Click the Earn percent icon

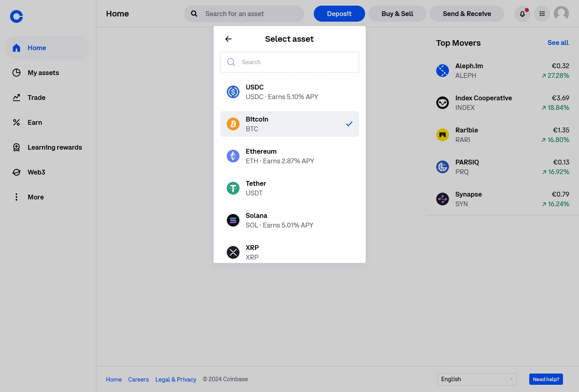click(16, 122)
